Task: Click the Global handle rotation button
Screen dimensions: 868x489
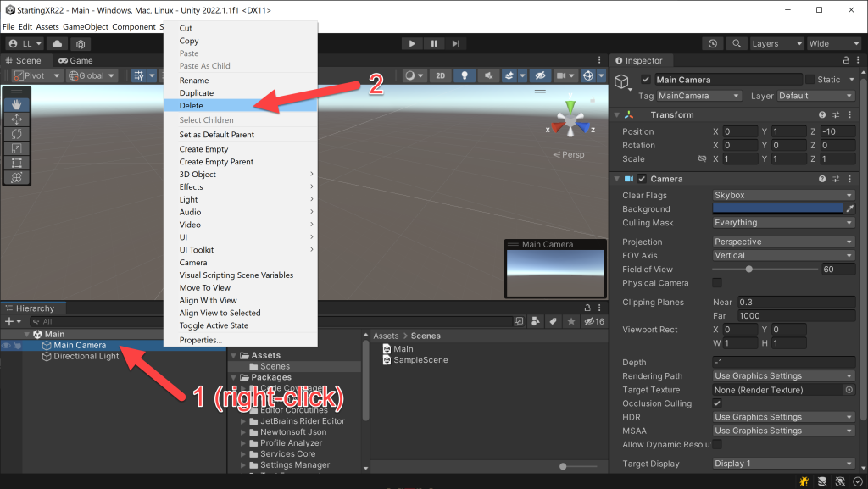Action: pyautogui.click(x=92, y=75)
